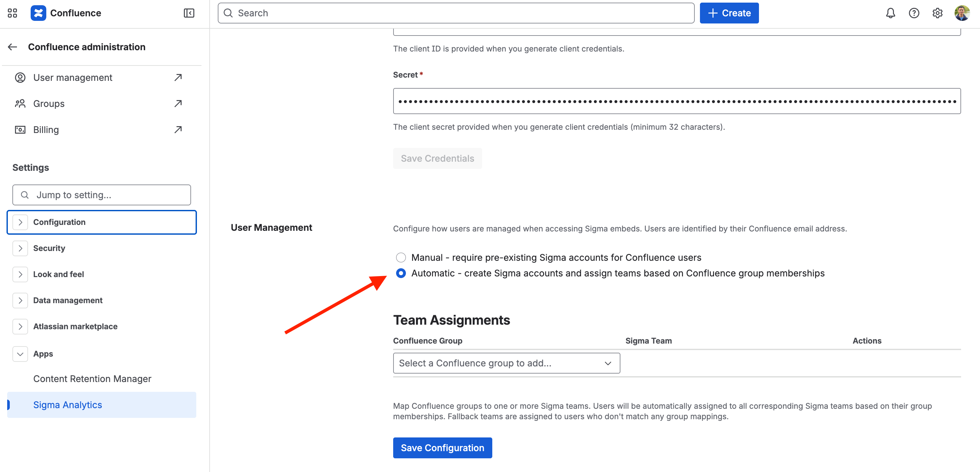Select Manual user management radio option
Screen dimensions: 980x472
[x=401, y=258]
